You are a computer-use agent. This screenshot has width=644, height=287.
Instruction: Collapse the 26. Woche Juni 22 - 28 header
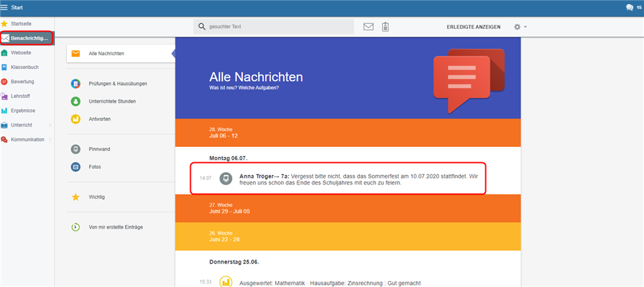pyautogui.click(x=347, y=237)
